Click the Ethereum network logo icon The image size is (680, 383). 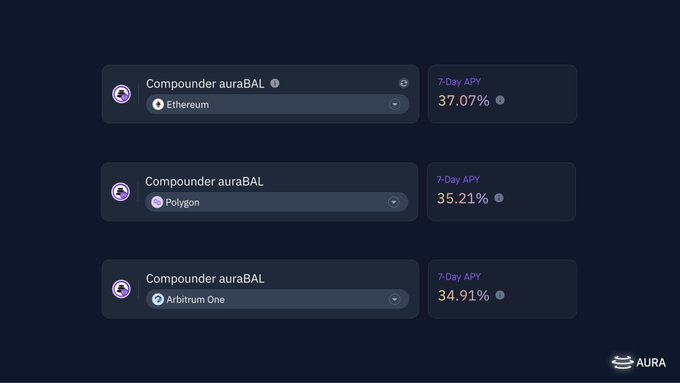pyautogui.click(x=158, y=104)
